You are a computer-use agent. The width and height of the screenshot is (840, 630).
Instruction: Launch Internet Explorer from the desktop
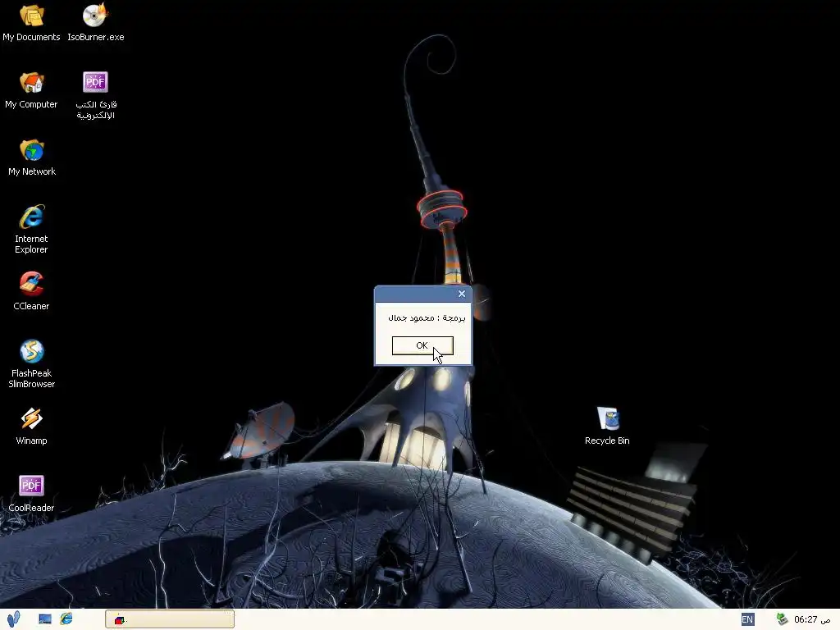(31, 230)
